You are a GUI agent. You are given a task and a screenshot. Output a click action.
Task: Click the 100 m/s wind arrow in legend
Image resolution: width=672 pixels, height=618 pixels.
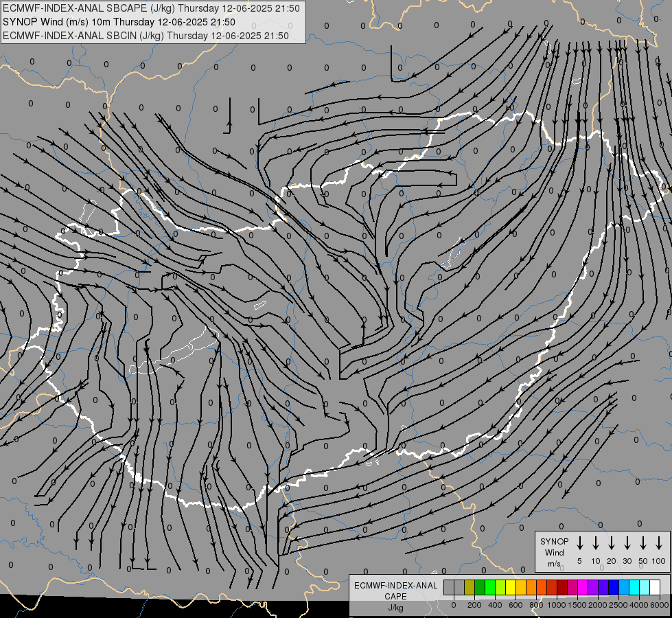pyautogui.click(x=659, y=543)
